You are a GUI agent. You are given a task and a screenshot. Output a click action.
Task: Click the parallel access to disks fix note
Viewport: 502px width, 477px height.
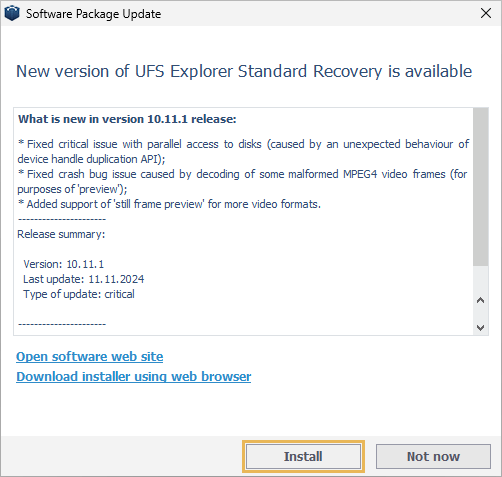243,151
